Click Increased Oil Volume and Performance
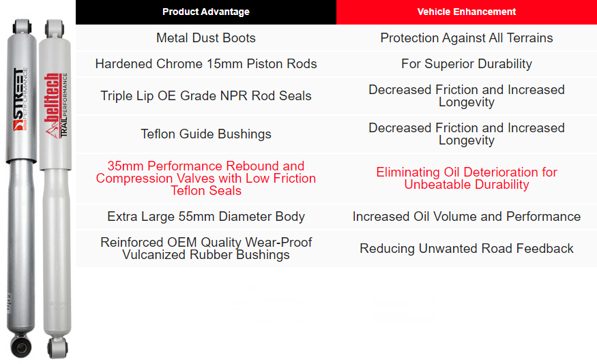Viewport: 597px width, 364px height. coord(466,217)
